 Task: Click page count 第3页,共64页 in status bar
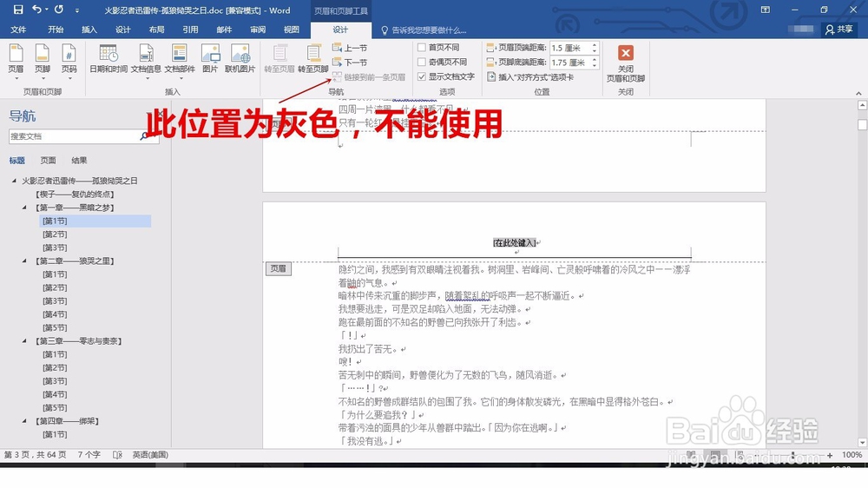tap(36, 455)
